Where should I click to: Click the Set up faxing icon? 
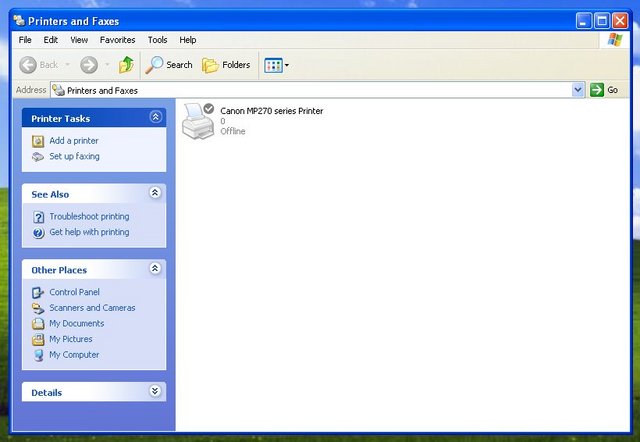pos(38,157)
